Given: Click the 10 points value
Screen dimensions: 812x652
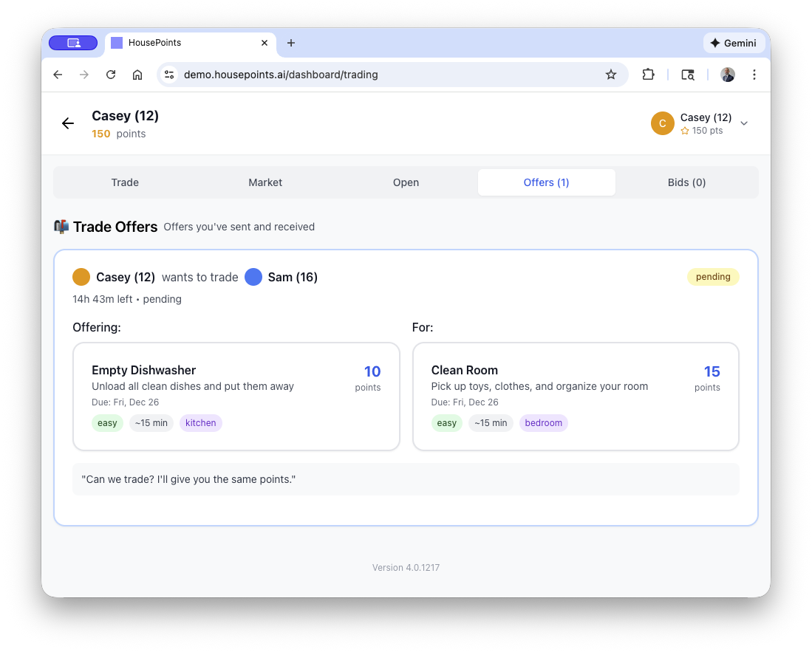Looking at the screenshot, I should click(372, 371).
